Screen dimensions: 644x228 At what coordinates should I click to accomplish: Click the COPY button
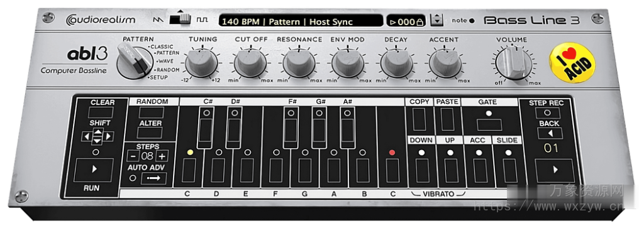(x=419, y=120)
